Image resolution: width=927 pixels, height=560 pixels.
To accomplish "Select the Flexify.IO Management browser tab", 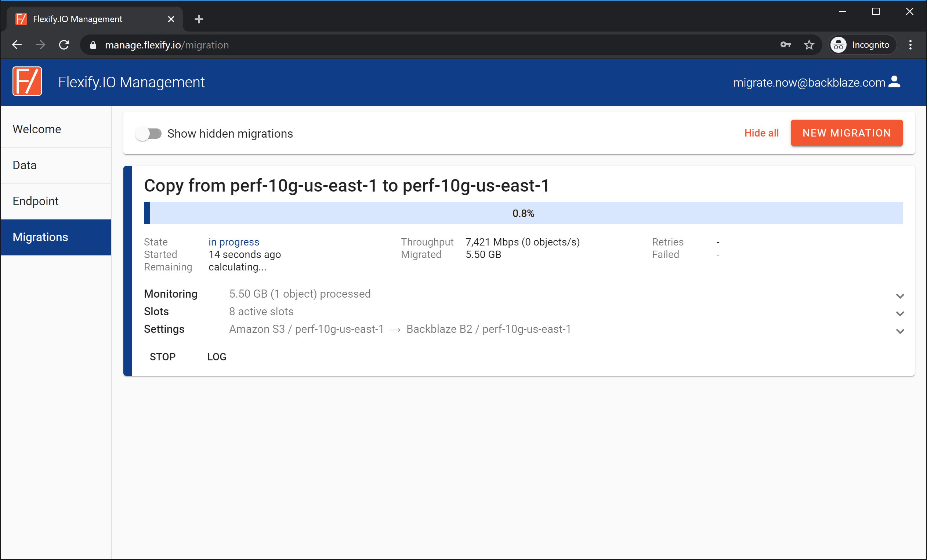I will 94,19.
